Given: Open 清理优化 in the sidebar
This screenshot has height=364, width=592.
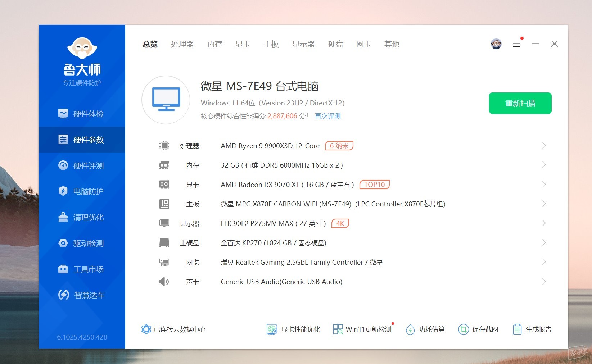Looking at the screenshot, I should click(x=82, y=217).
